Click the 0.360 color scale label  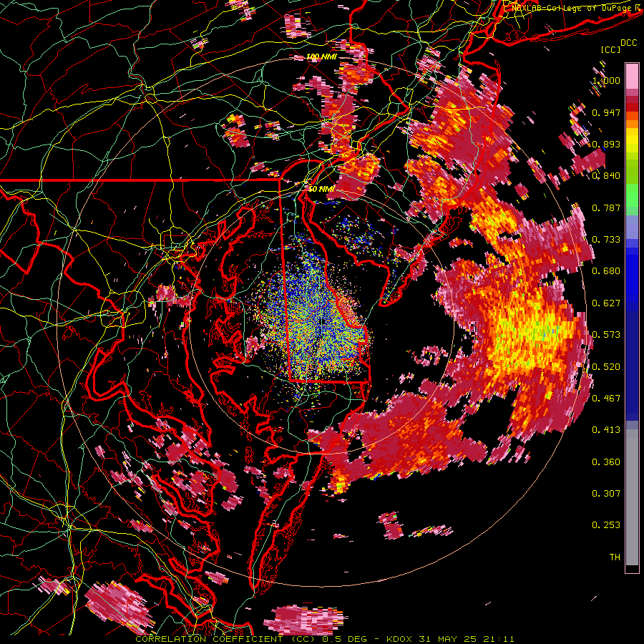[x=606, y=462]
